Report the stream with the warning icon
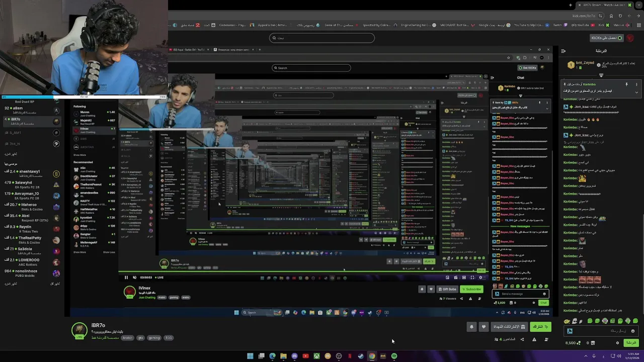Viewport: 644px width, 362px height. (x=534, y=339)
